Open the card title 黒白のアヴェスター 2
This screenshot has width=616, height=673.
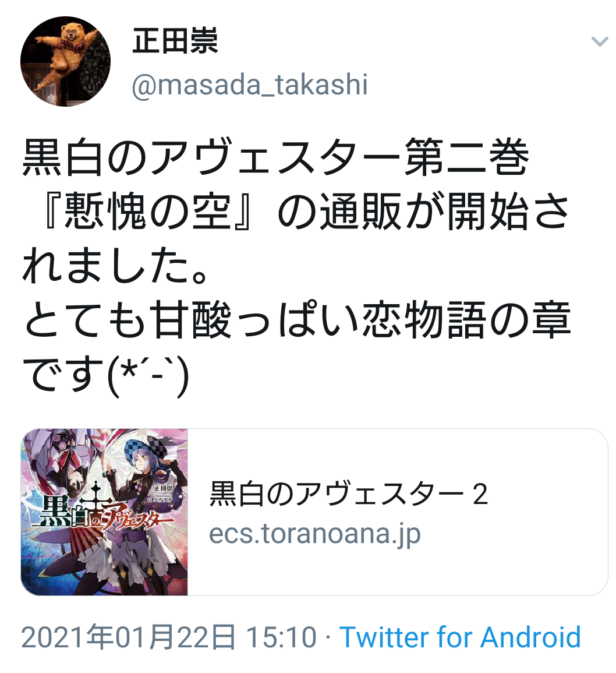(x=348, y=494)
